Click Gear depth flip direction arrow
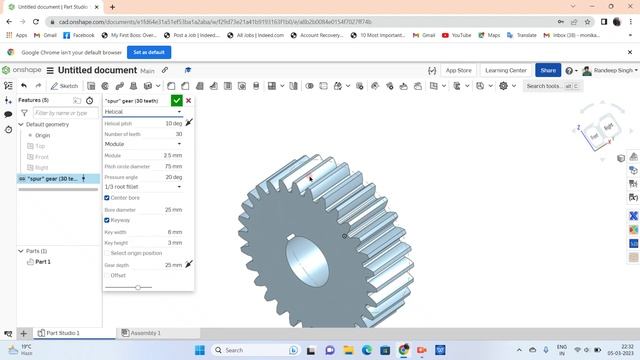This screenshot has height=360, width=640. point(189,264)
